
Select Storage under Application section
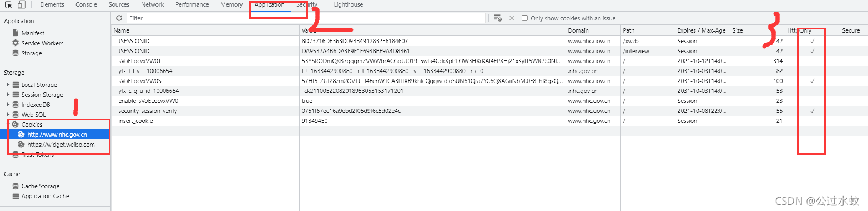click(x=32, y=53)
